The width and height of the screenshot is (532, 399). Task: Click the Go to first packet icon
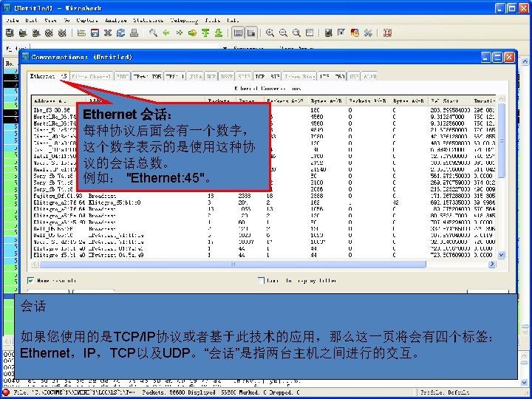coord(205,33)
